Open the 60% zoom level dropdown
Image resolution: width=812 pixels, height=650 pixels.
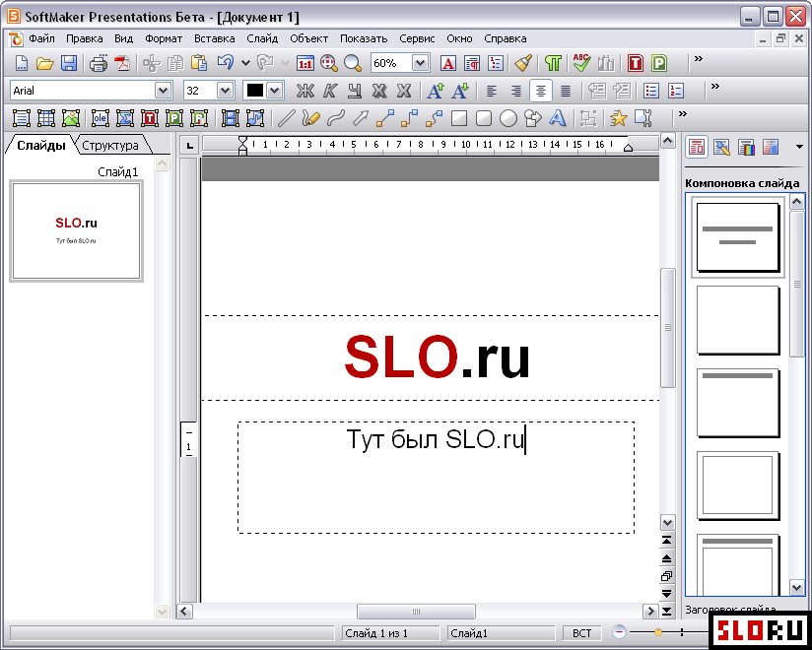click(421, 63)
